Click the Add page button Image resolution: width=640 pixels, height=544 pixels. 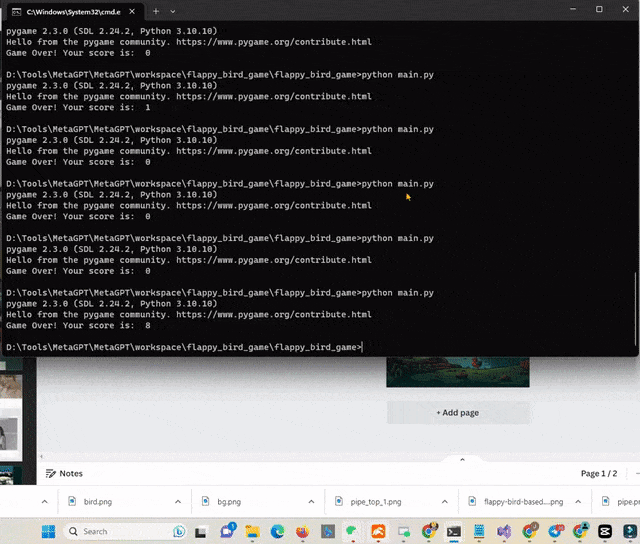pos(458,413)
